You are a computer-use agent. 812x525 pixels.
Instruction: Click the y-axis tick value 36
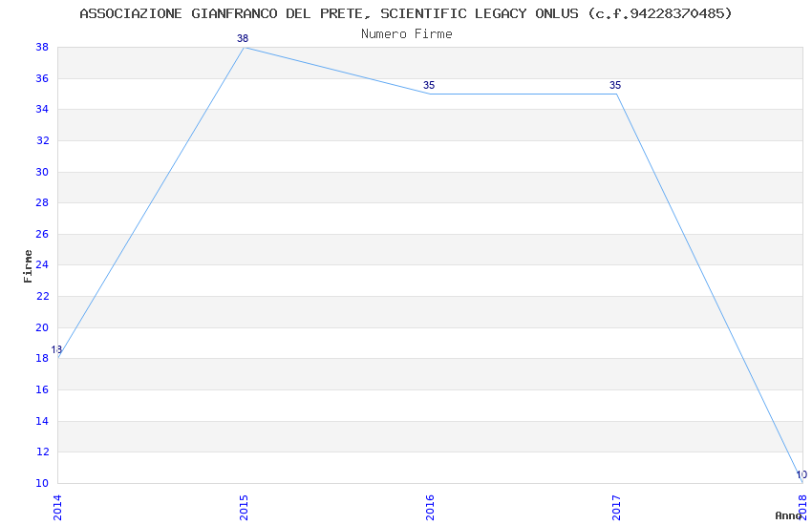[x=42, y=78]
